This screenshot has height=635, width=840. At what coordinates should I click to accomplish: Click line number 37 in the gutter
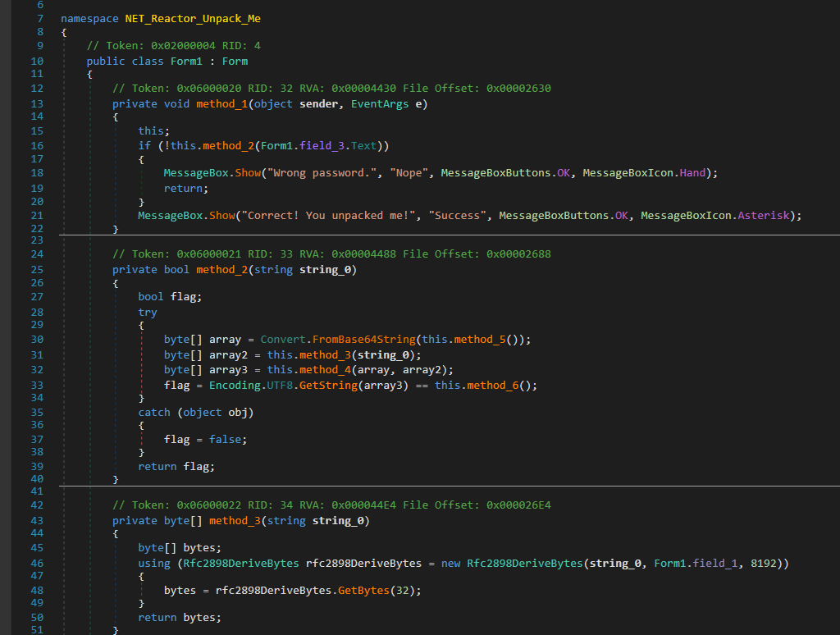pyautogui.click(x=35, y=439)
